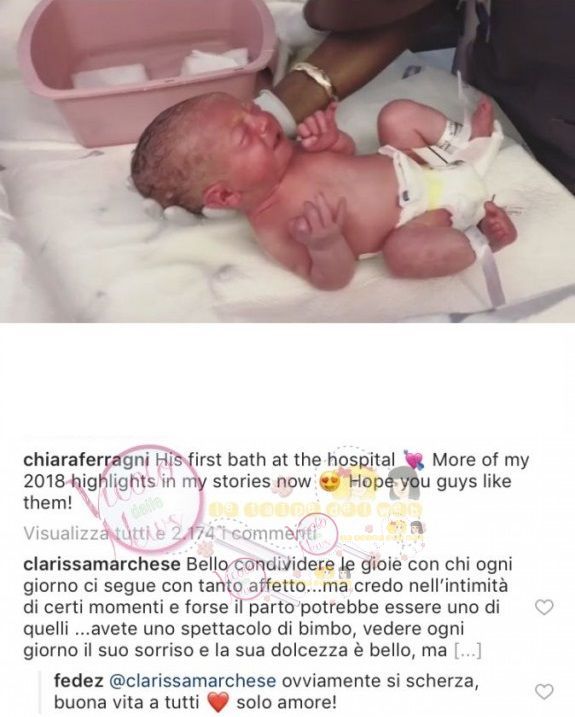Click the red heart emoji in fedez's reply
The height and width of the screenshot is (717, 575).
[218, 702]
